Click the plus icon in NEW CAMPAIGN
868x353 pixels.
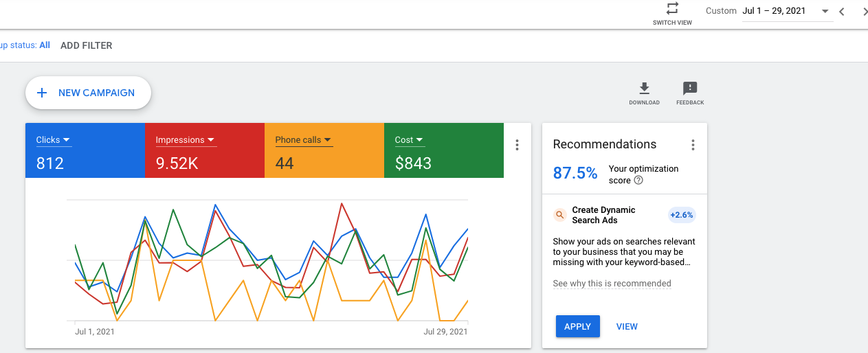(x=41, y=93)
